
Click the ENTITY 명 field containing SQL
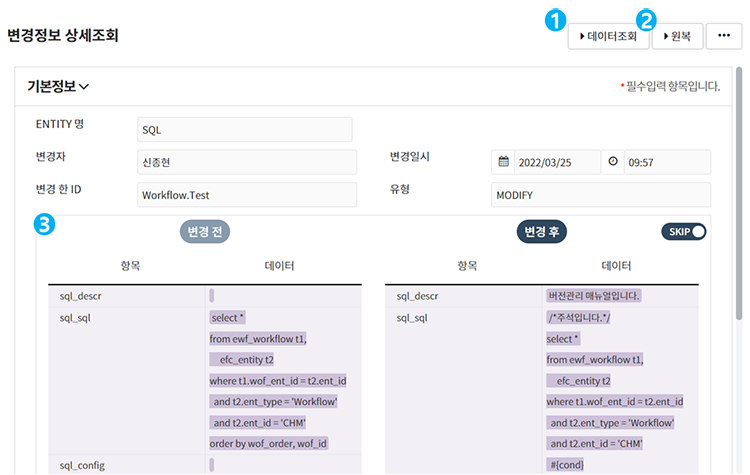tap(245, 130)
